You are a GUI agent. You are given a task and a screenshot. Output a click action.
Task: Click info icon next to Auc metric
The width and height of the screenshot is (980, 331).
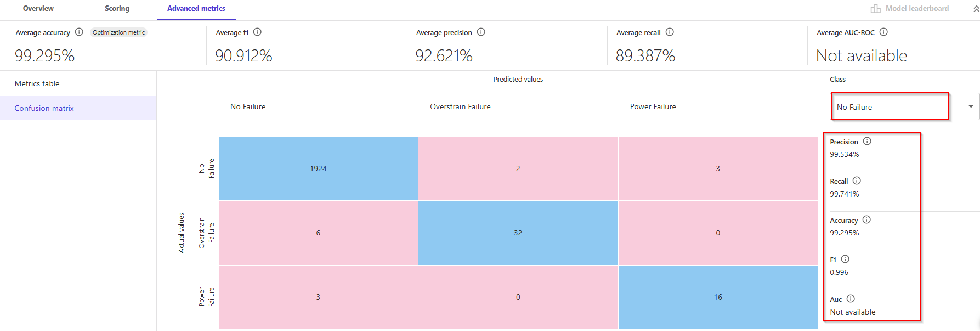(851, 299)
